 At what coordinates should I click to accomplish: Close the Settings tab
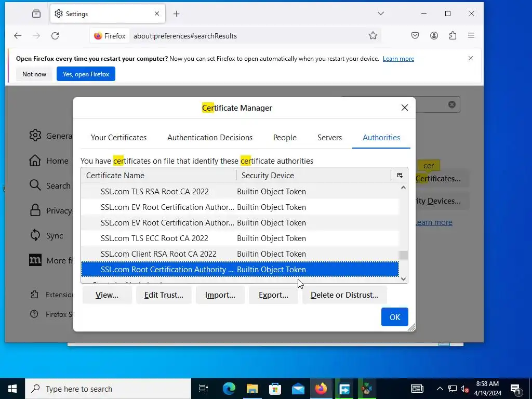tap(157, 14)
